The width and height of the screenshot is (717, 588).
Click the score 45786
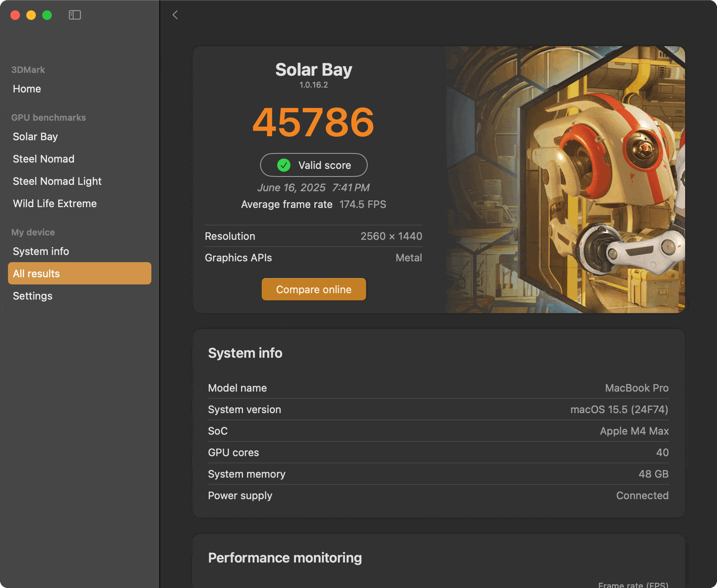(x=313, y=123)
